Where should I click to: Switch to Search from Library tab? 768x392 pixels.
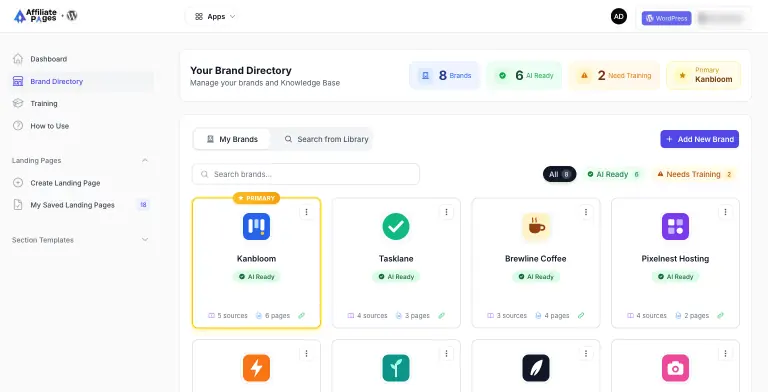click(x=326, y=139)
